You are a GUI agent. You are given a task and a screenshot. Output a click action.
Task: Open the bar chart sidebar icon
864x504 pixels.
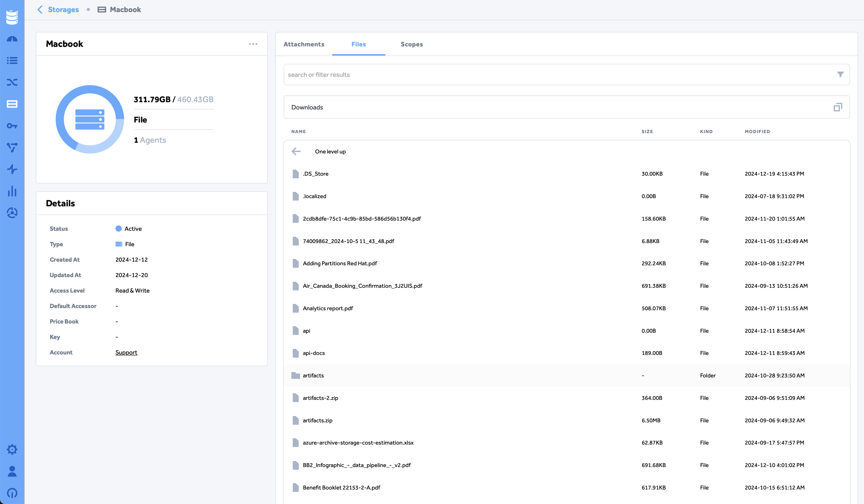(x=12, y=191)
